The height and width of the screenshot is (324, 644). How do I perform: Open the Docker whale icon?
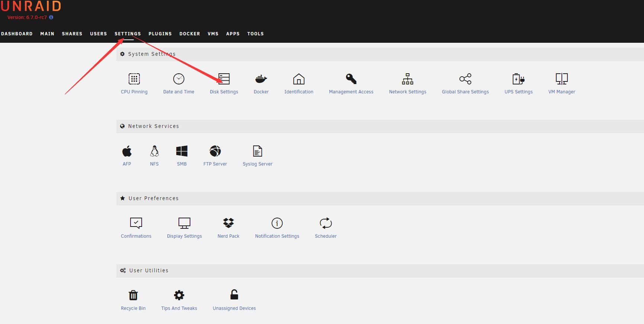coord(261,79)
